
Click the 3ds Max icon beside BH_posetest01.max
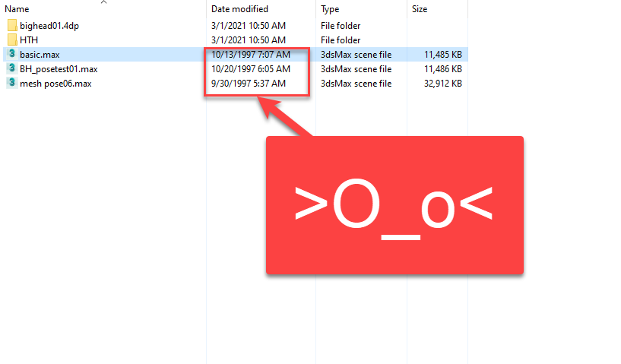(x=12, y=68)
